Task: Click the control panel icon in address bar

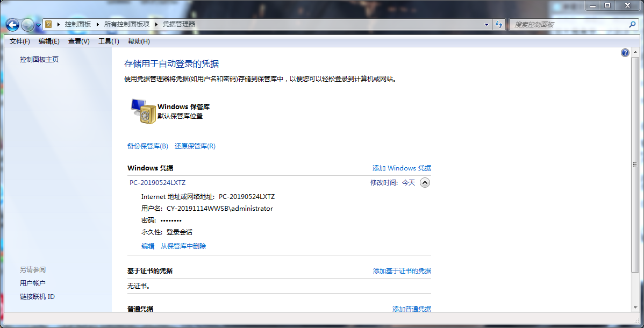Action: pyautogui.click(x=48, y=24)
